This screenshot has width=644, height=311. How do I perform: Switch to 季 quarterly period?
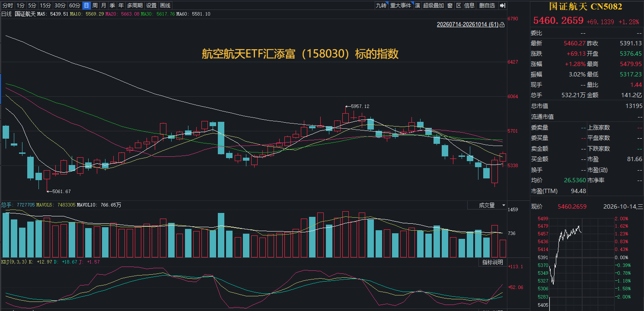click(x=112, y=6)
